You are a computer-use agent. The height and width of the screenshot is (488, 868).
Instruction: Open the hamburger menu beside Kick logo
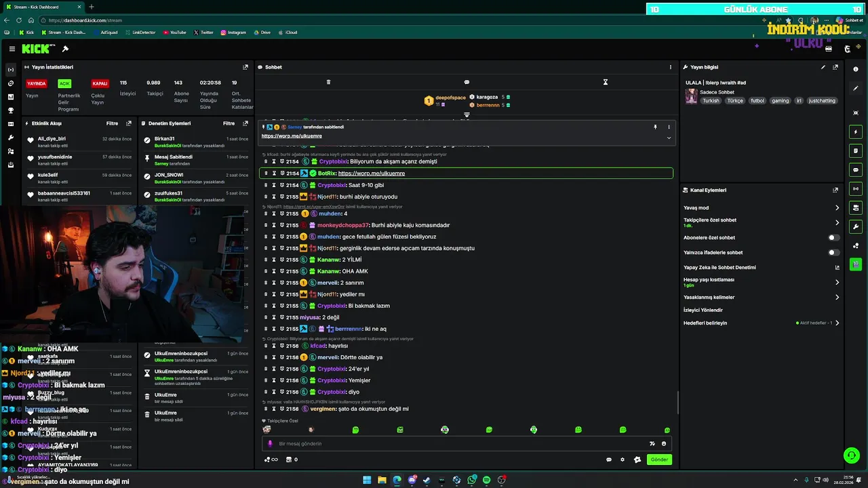click(x=12, y=49)
